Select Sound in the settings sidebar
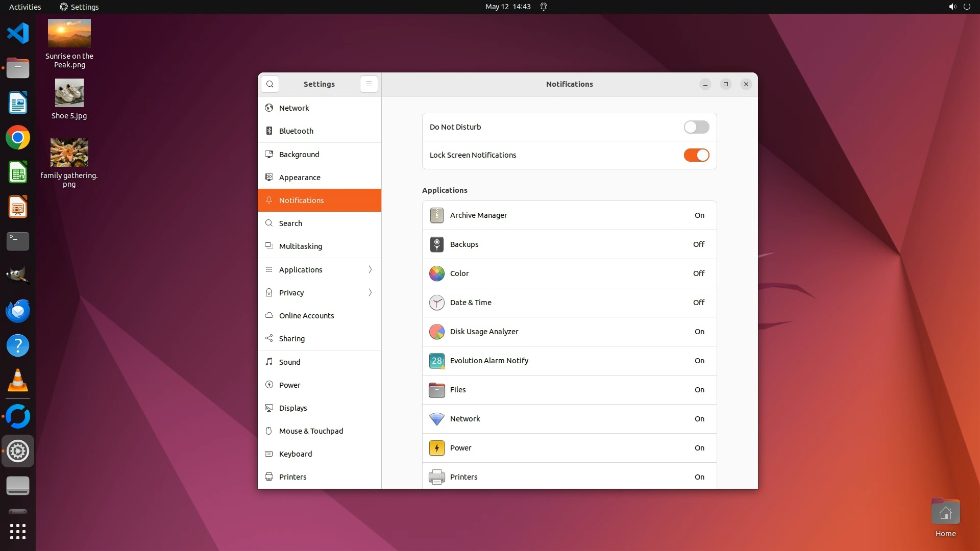This screenshot has width=980, height=551. click(289, 362)
